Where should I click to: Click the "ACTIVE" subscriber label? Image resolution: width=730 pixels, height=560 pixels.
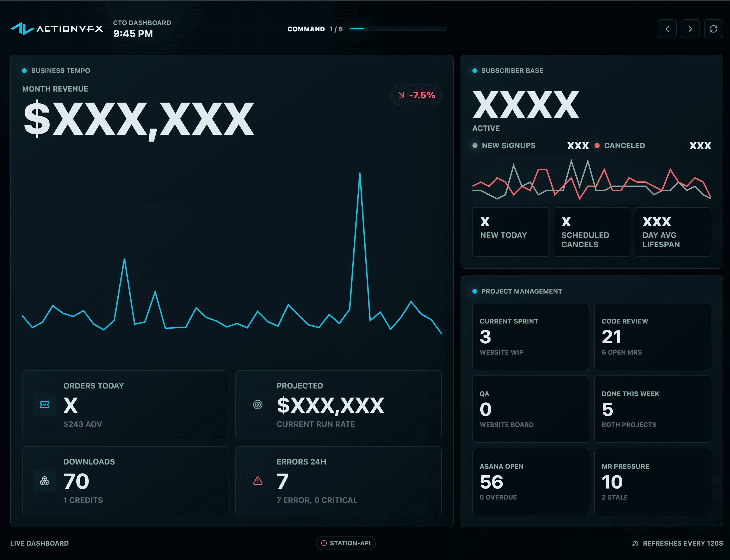(486, 128)
